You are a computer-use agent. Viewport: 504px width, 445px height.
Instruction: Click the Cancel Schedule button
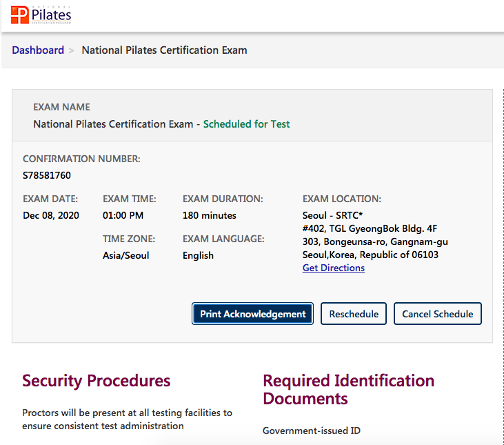[x=437, y=313]
